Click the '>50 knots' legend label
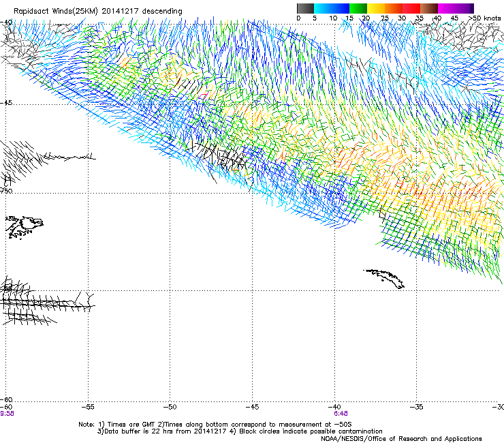 484,18
